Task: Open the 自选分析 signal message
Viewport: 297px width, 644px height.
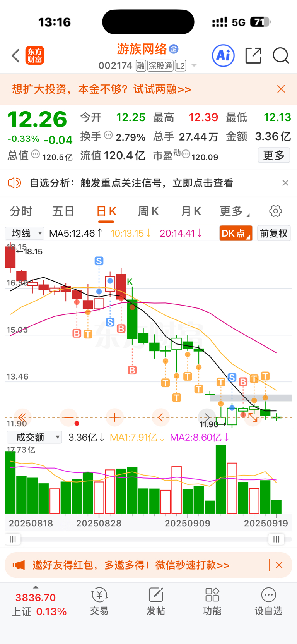Action: [131, 183]
